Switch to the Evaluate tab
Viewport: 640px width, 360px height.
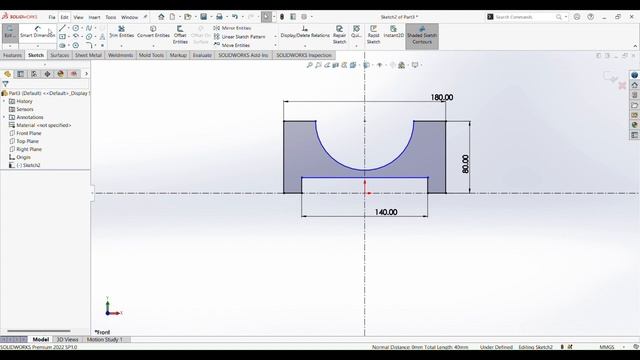202,55
